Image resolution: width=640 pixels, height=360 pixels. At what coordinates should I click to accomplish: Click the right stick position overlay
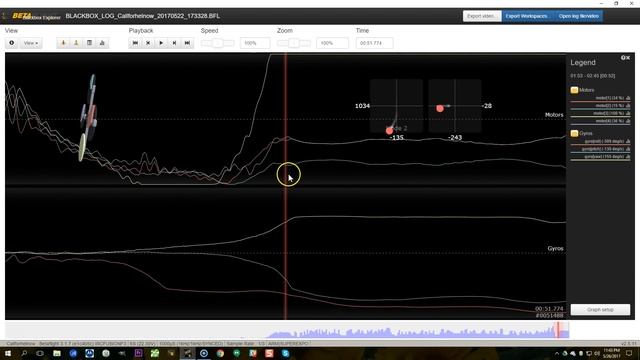tap(455, 106)
